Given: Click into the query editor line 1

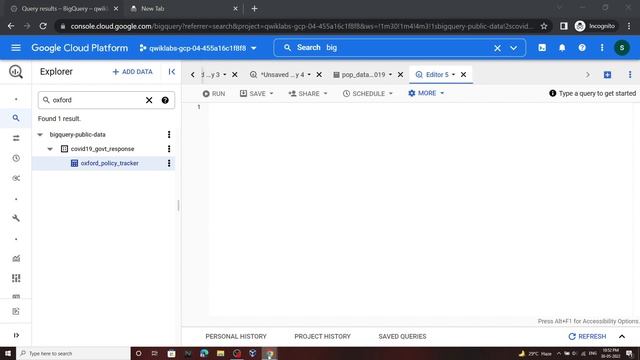Looking at the screenshot, I should (420, 107).
